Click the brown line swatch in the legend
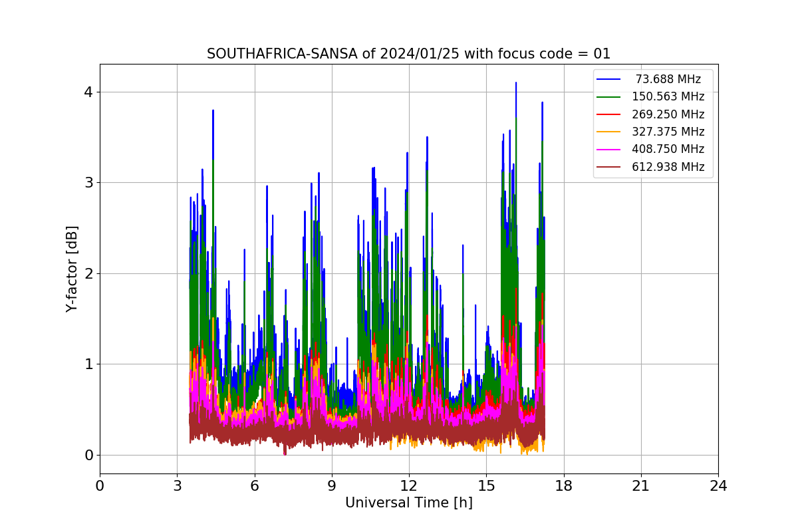This screenshot has height=532, width=798. [x=608, y=168]
